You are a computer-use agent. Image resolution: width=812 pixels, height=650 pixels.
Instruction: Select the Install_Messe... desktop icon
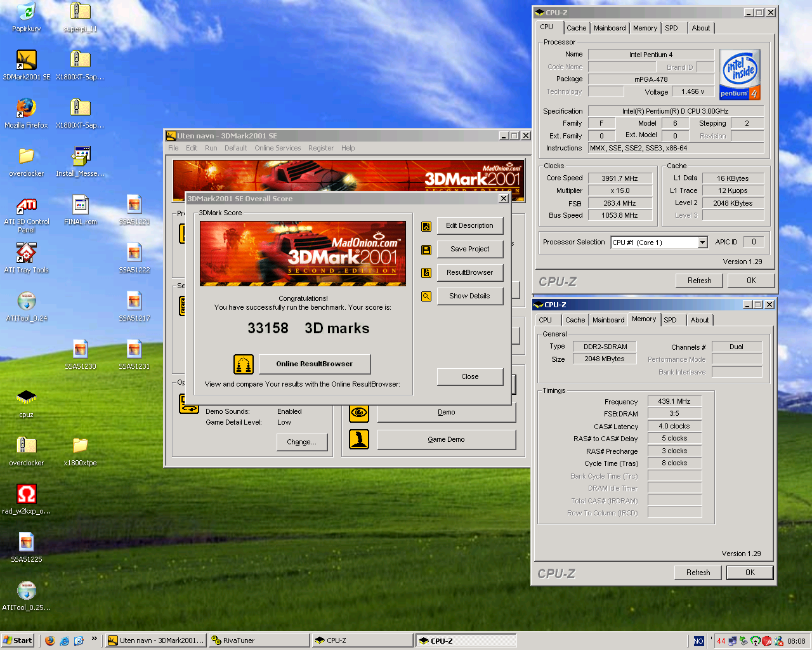[80, 156]
